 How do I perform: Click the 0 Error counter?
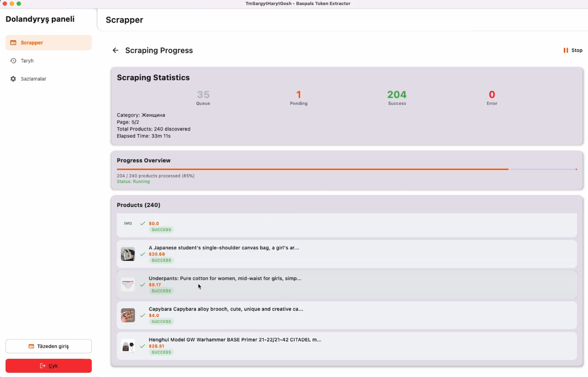[x=492, y=97]
